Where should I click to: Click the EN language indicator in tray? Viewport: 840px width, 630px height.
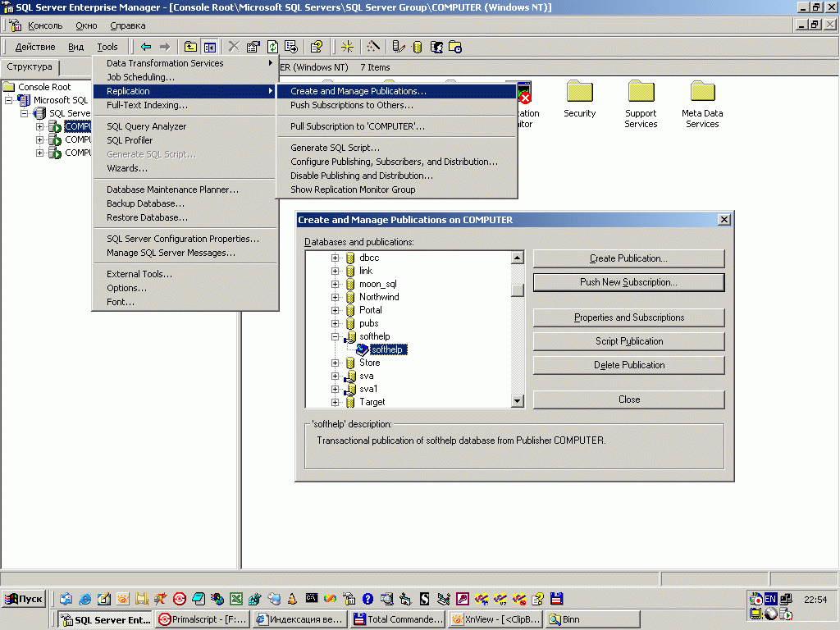tap(770, 599)
